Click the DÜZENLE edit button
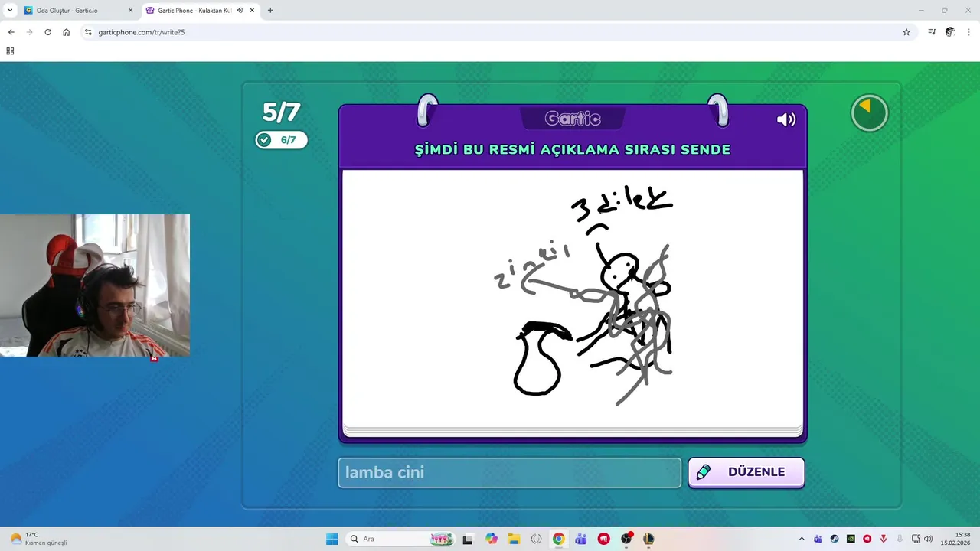 (746, 472)
